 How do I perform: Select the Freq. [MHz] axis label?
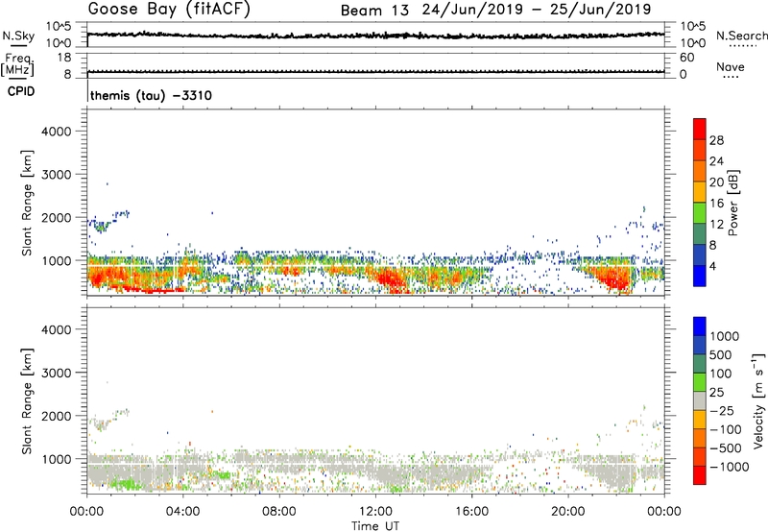tap(17, 65)
